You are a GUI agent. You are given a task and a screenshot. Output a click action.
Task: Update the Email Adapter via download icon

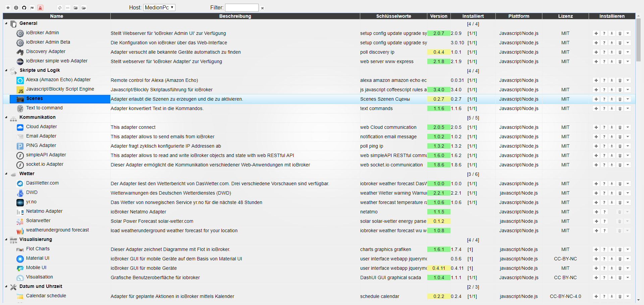tap(612, 137)
